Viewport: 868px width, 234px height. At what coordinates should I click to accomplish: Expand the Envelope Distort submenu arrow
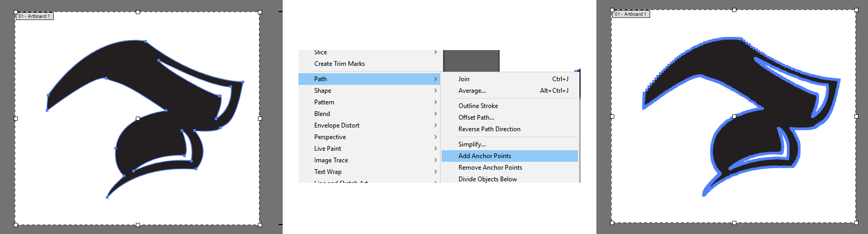pos(435,125)
